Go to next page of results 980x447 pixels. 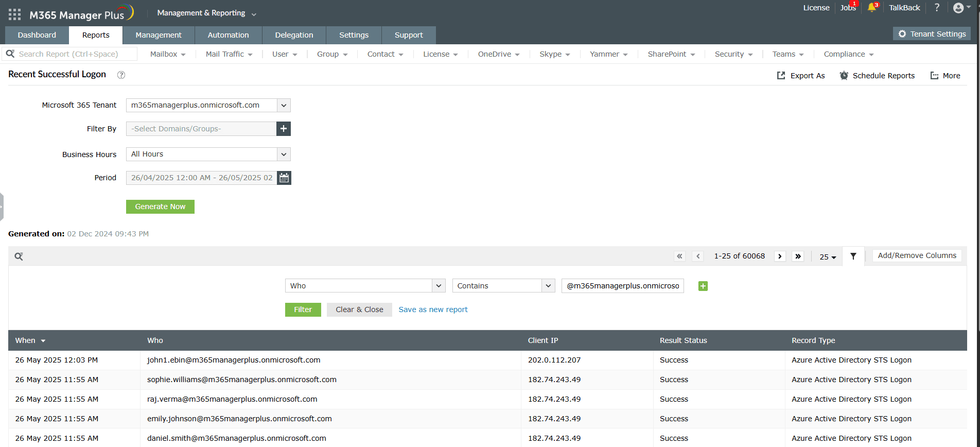pos(780,256)
